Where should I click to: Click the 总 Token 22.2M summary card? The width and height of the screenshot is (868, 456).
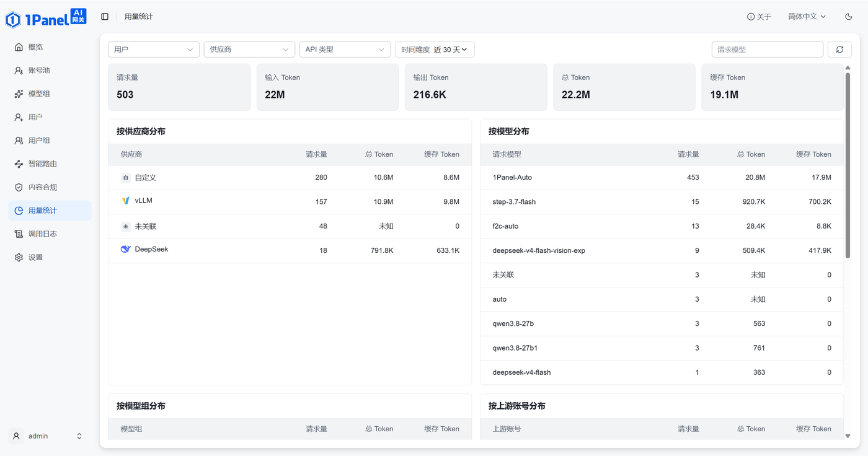pyautogui.click(x=624, y=87)
